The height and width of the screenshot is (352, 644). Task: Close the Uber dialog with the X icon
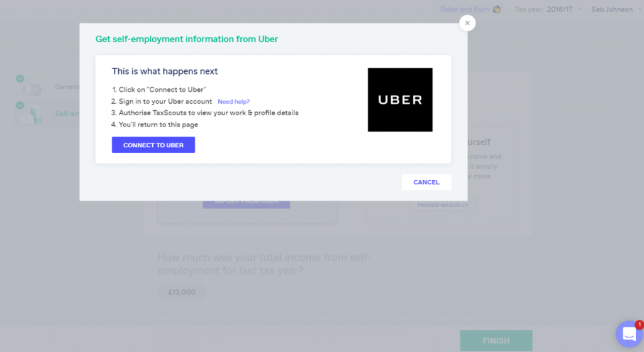[x=467, y=23]
